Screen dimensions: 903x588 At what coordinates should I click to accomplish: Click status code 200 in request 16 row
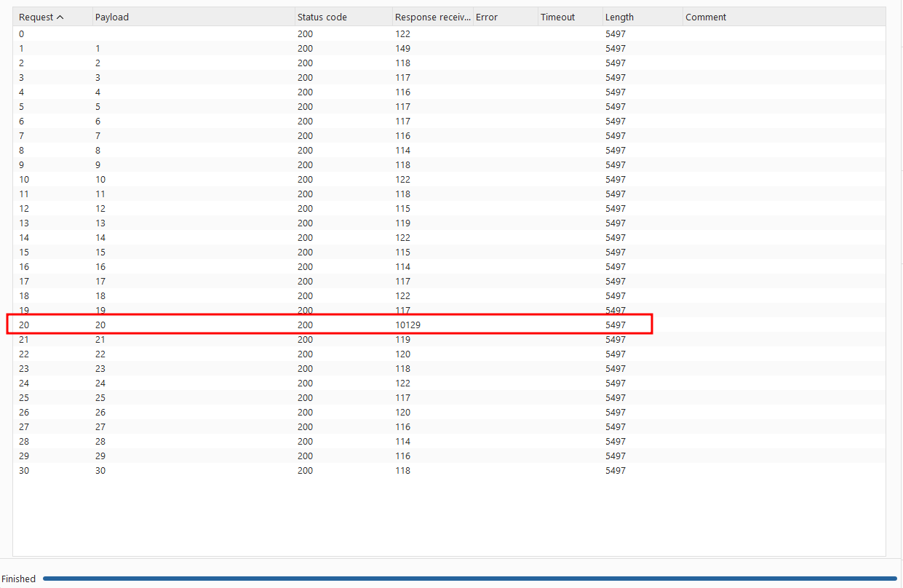tap(305, 266)
